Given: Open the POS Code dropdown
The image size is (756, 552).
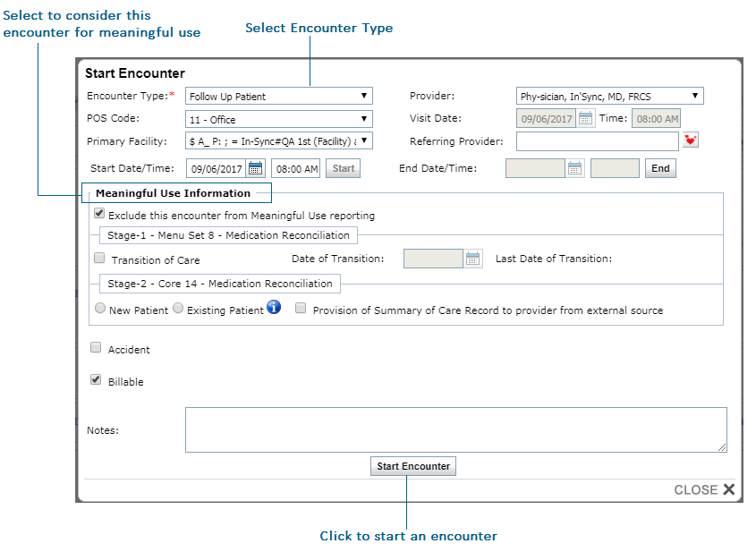Looking at the screenshot, I should tap(278, 119).
